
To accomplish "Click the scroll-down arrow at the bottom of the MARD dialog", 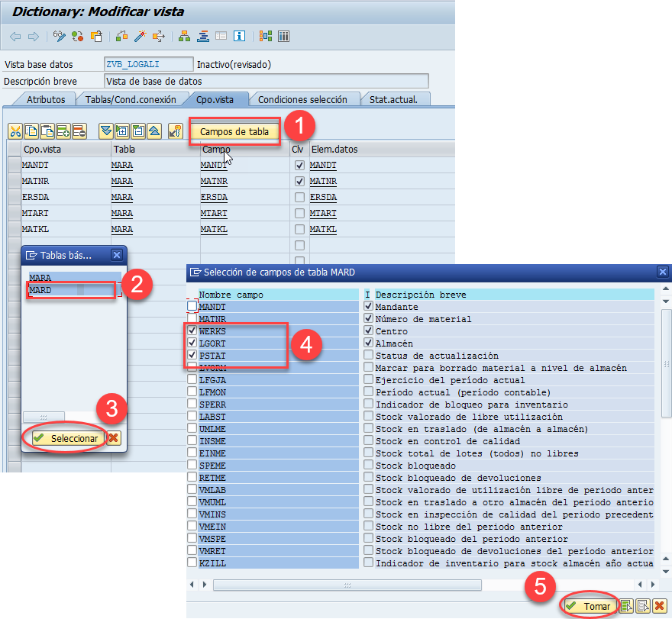I will [x=666, y=571].
